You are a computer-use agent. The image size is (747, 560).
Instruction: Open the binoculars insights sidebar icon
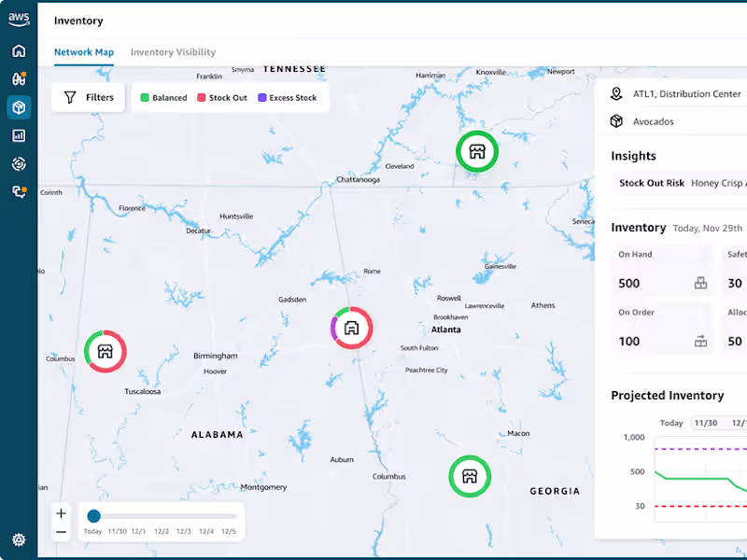pos(19,78)
